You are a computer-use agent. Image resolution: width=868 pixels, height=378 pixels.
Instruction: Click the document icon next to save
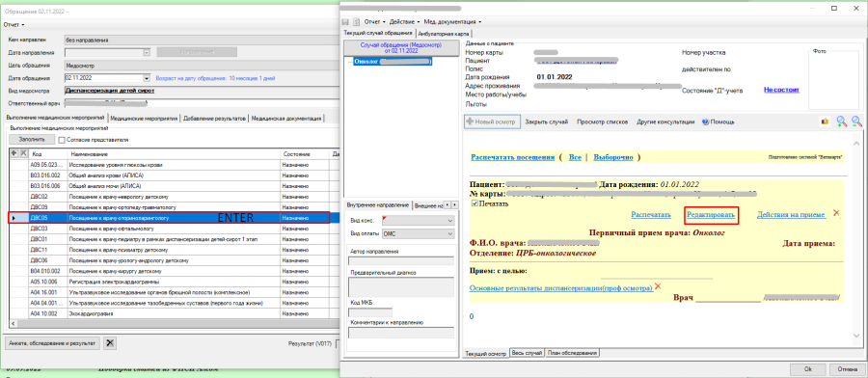pos(357,21)
